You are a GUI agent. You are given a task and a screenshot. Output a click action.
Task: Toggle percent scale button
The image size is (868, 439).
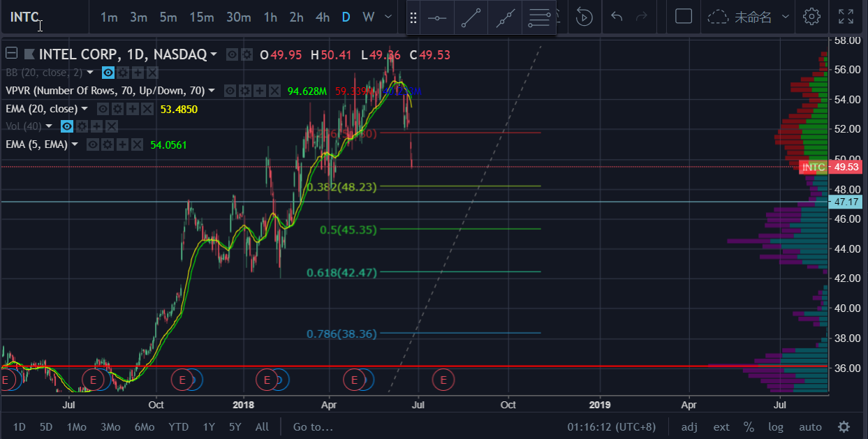(x=749, y=426)
